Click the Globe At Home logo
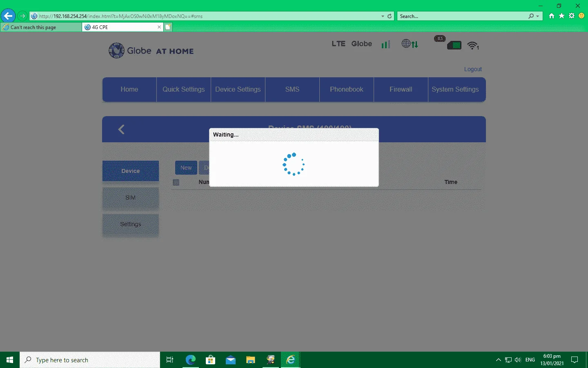 click(x=151, y=51)
